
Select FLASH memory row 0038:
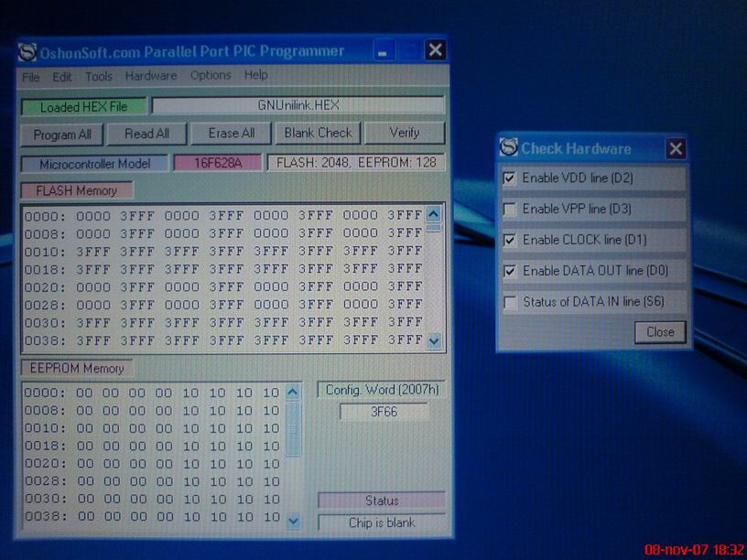point(223,340)
